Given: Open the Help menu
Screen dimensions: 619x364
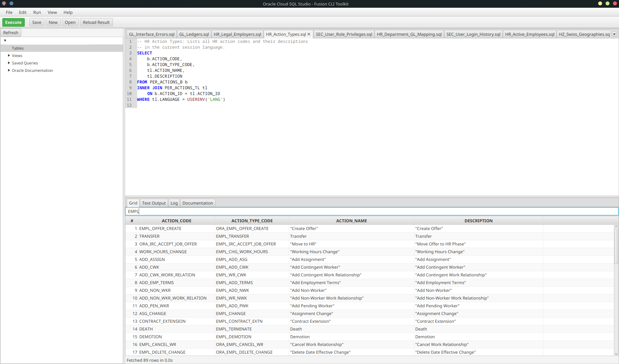Looking at the screenshot, I should [x=68, y=12].
